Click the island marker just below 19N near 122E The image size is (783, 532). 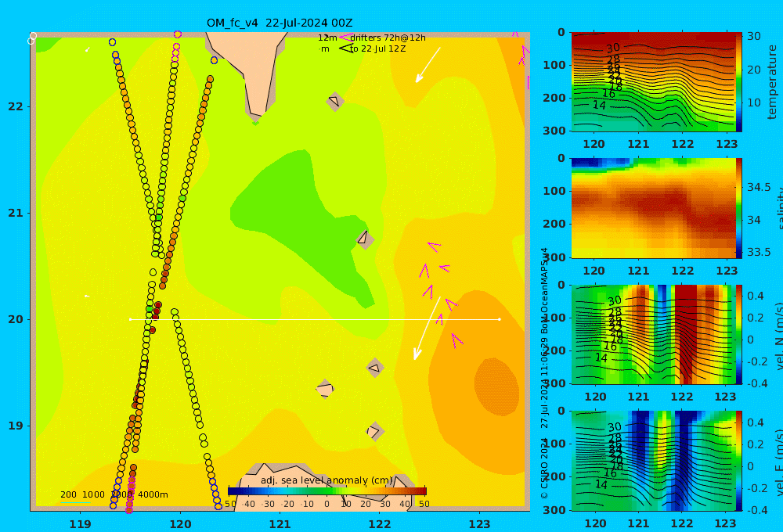tap(374, 431)
